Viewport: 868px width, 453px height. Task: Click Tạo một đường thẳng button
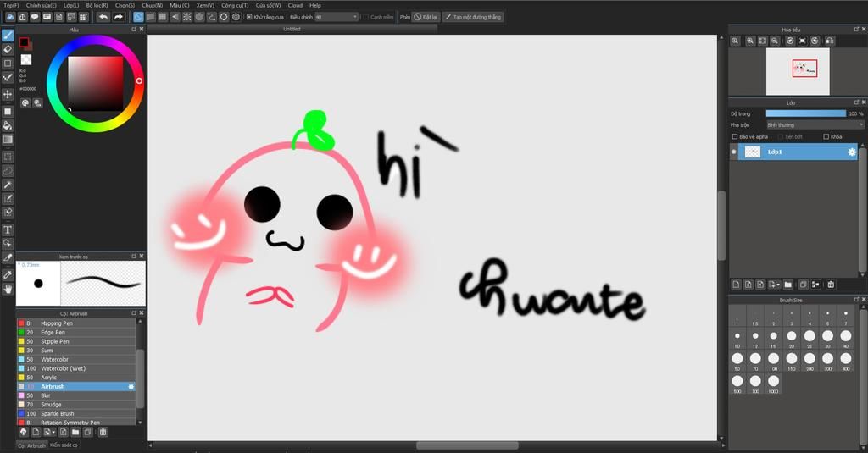tap(473, 17)
